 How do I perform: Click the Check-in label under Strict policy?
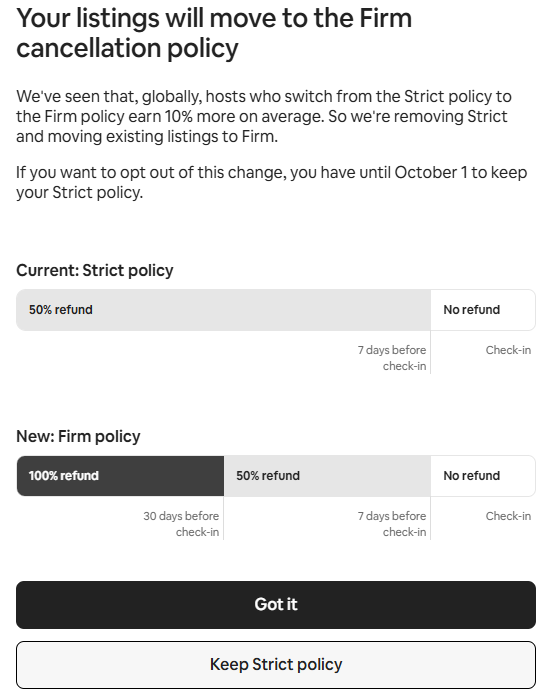pos(508,350)
